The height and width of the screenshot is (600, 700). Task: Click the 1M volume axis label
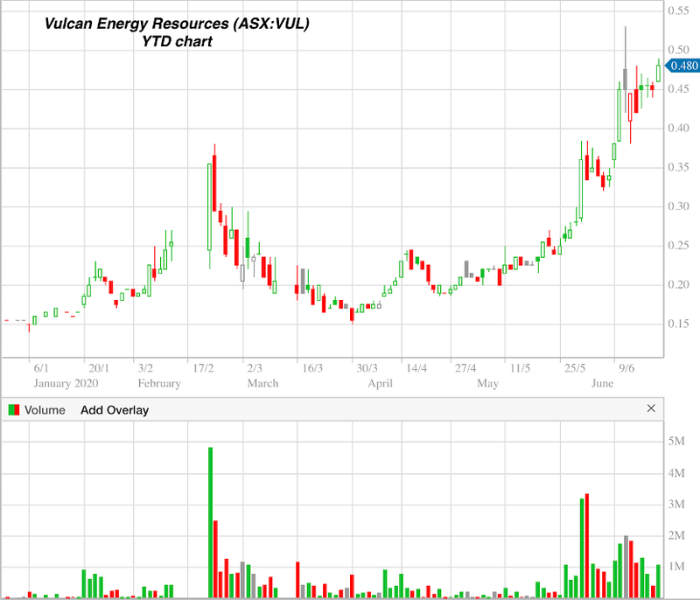coord(676,567)
